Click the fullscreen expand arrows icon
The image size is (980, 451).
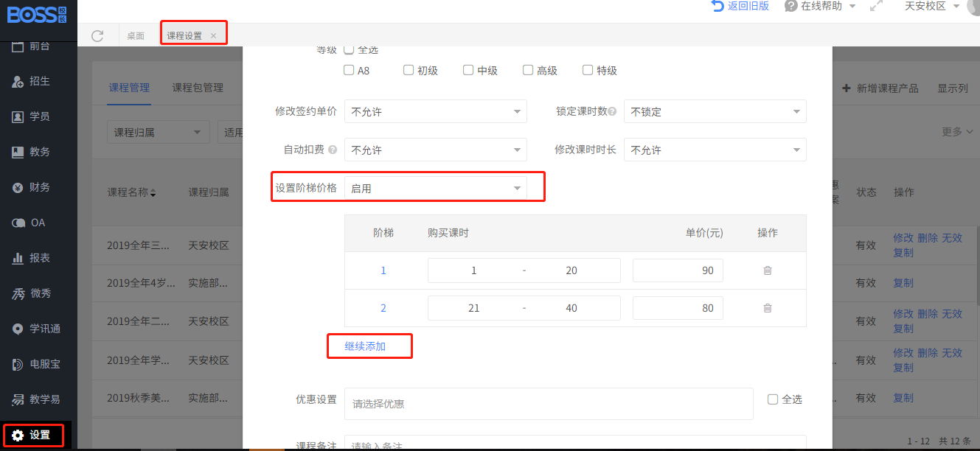pyautogui.click(x=876, y=6)
